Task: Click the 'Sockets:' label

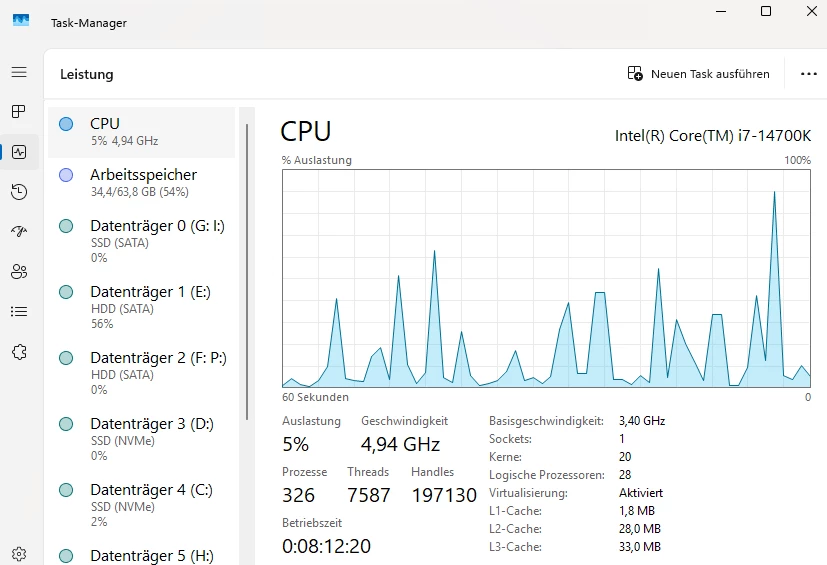Action: coord(510,439)
